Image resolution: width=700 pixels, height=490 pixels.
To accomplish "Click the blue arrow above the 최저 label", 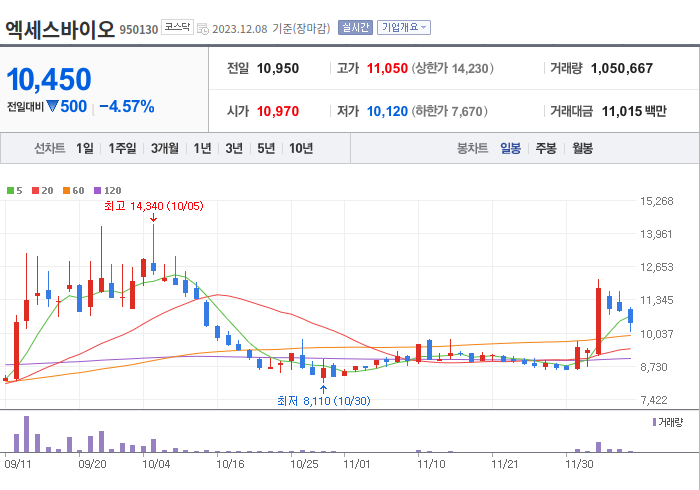I will [324, 389].
